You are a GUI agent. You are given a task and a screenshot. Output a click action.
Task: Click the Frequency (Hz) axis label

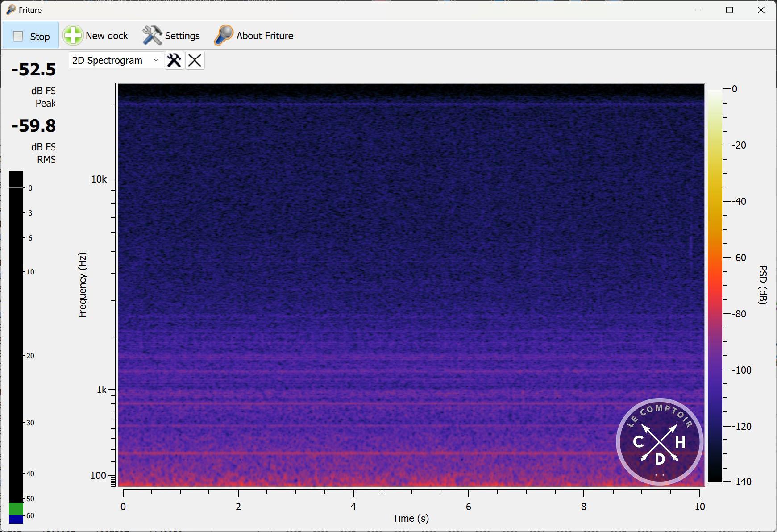(x=83, y=285)
